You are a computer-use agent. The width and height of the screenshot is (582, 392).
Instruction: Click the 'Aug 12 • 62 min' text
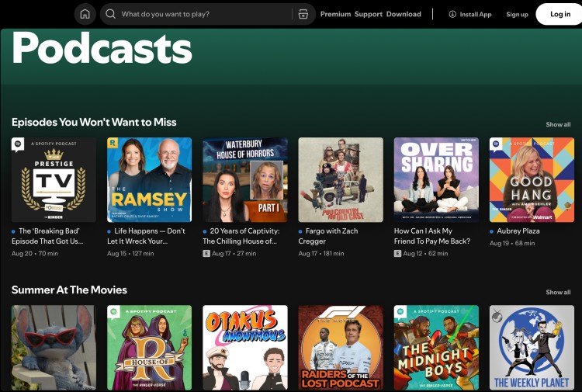tap(425, 254)
